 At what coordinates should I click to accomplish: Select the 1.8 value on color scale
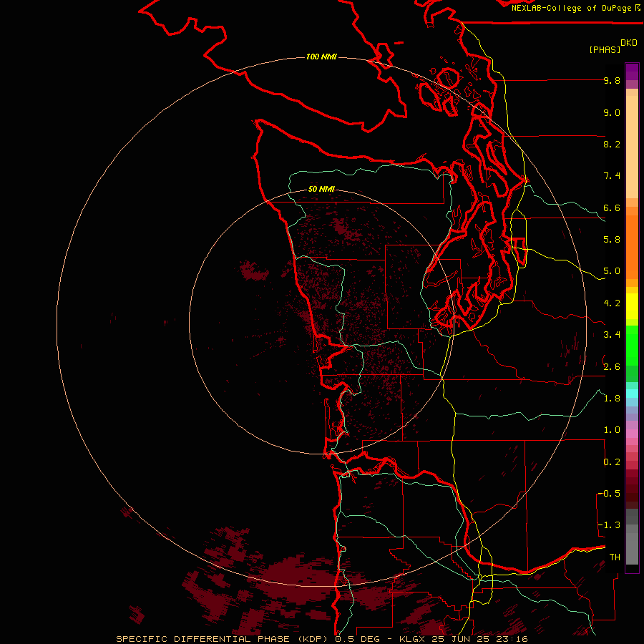pos(612,399)
